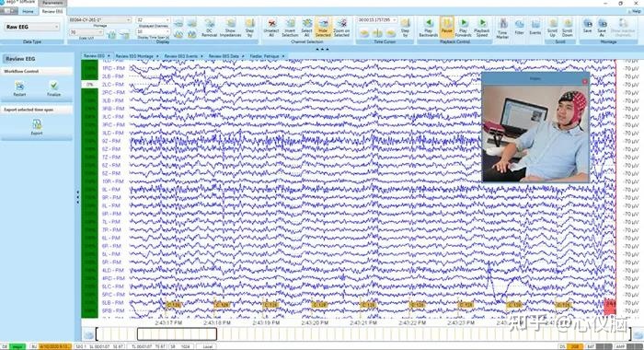Screen dimensions: 644x350
Task: Switch to the Home ribbon tab
Action: pos(28,12)
